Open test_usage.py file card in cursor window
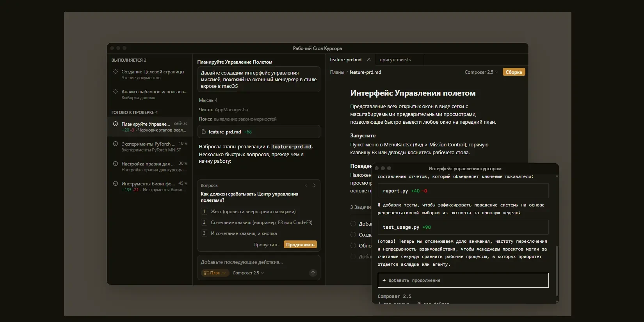The height and width of the screenshot is (322, 644). click(463, 227)
